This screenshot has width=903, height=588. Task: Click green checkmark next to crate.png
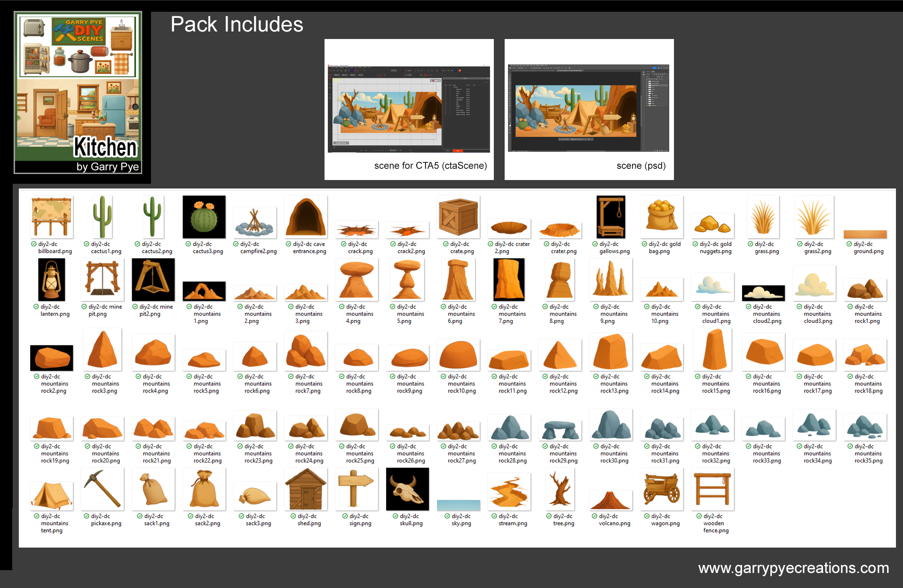[445, 244]
